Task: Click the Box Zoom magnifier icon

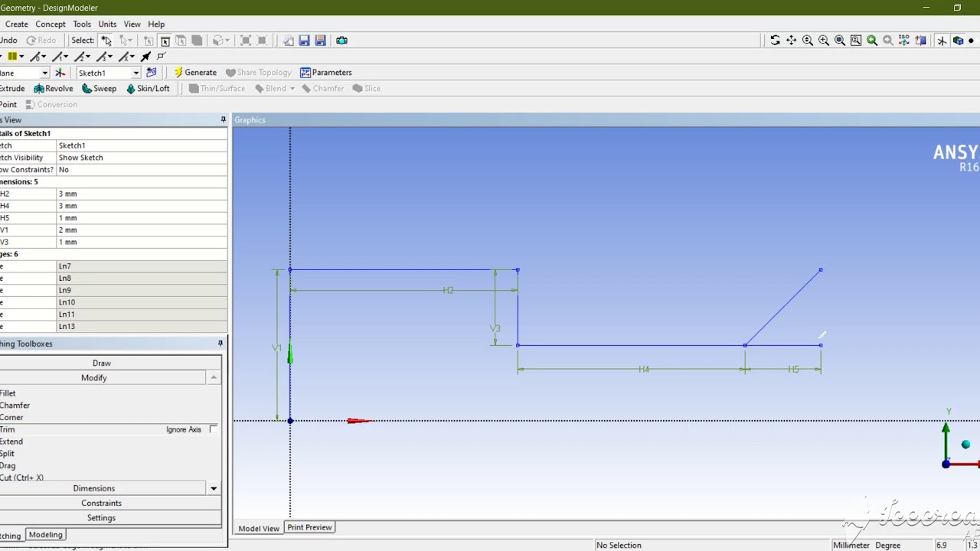Action: click(x=824, y=41)
